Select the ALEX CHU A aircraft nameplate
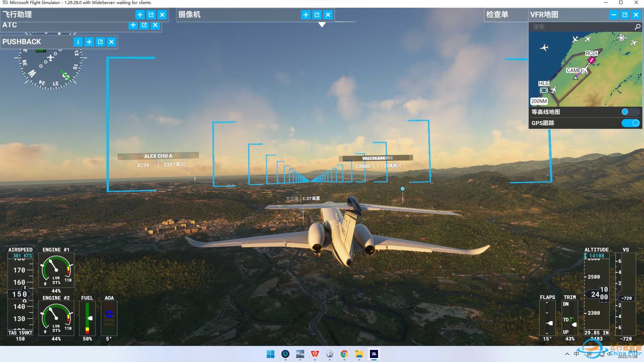 [158, 156]
